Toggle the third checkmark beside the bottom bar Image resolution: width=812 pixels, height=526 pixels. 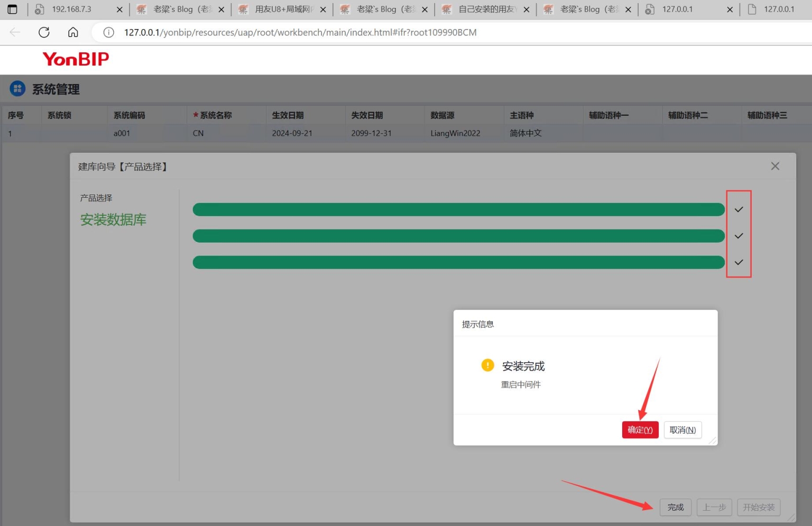pos(739,262)
